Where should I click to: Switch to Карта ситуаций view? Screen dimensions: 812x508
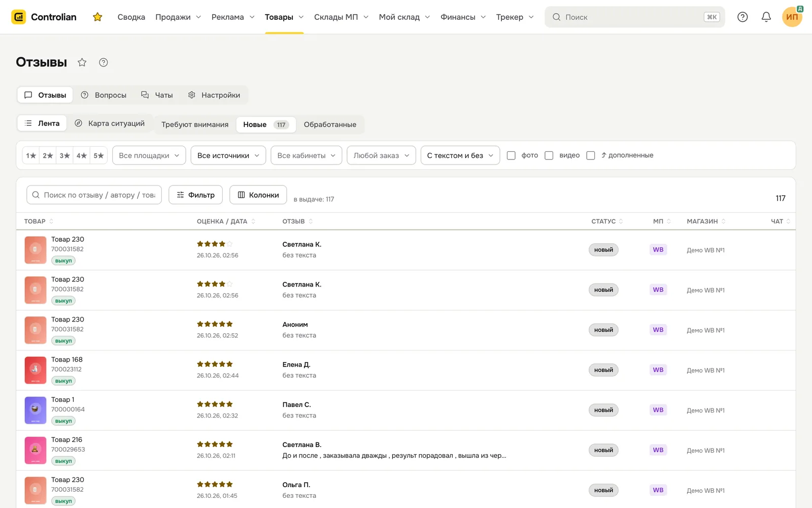click(110, 123)
